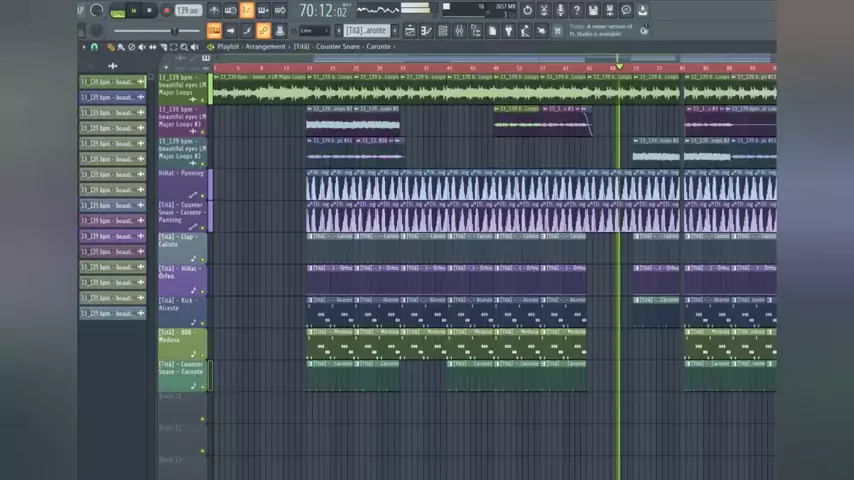Click 'Counter Snare' in playlist breadcrumb

(x=338, y=47)
